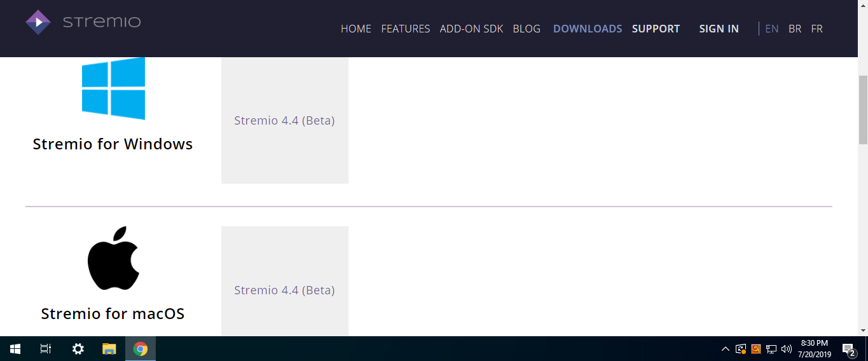Click the sync update tray icon

741,349
